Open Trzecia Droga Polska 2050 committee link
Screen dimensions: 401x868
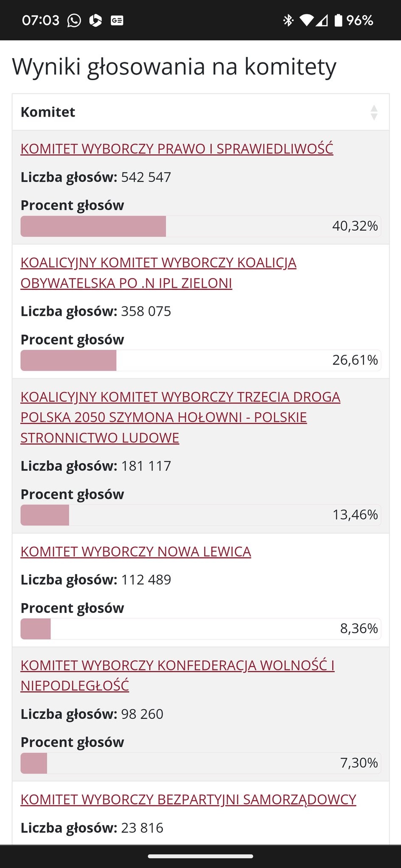point(180,417)
